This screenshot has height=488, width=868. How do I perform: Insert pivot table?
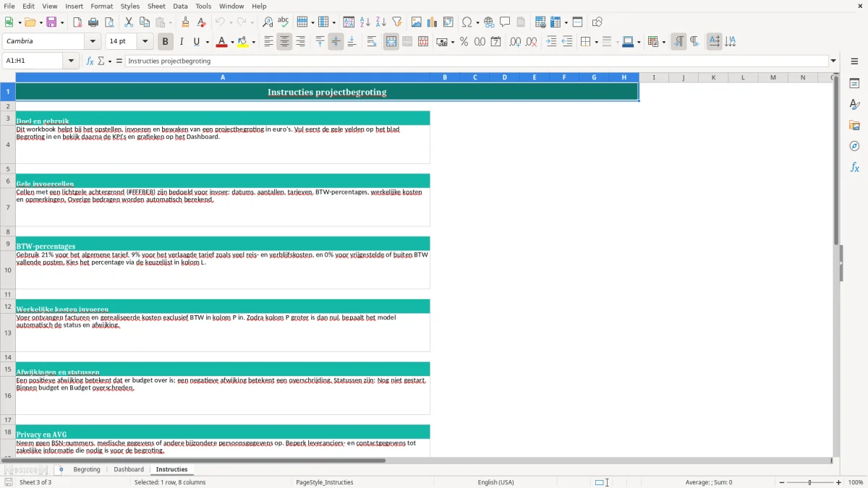[448, 22]
